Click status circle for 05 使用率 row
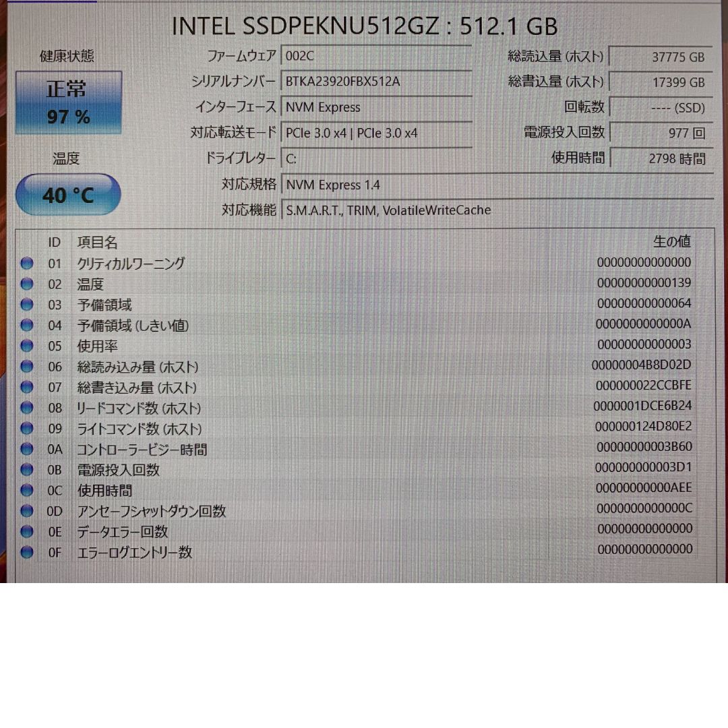Image resolution: width=728 pixels, height=728 pixels. click(x=27, y=345)
